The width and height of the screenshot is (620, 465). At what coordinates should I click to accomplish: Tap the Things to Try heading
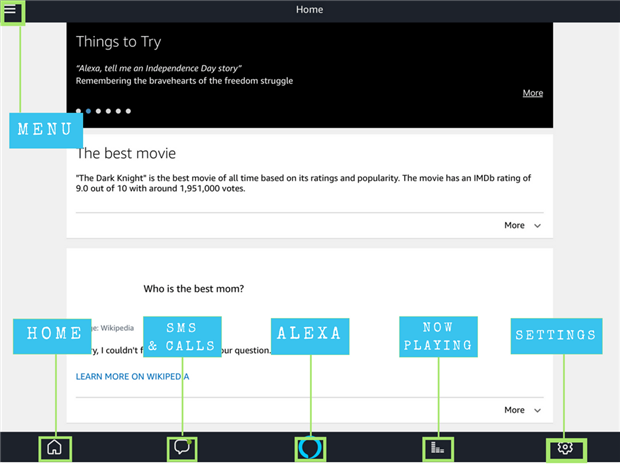click(x=118, y=42)
